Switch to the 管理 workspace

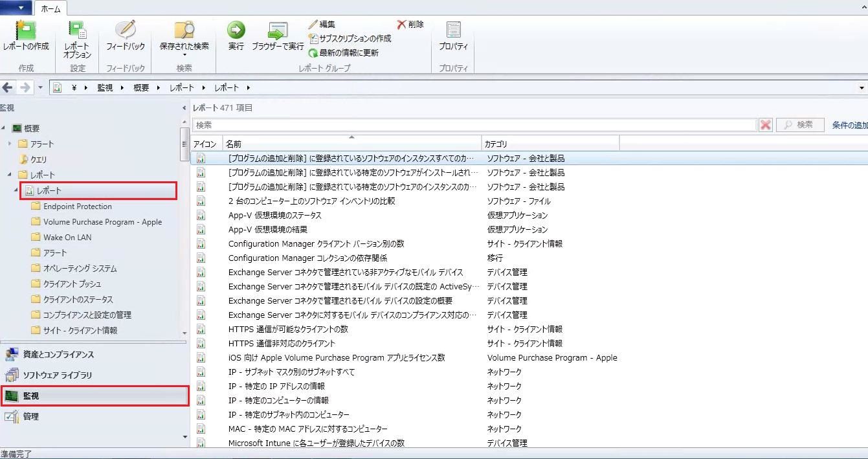tap(95, 416)
